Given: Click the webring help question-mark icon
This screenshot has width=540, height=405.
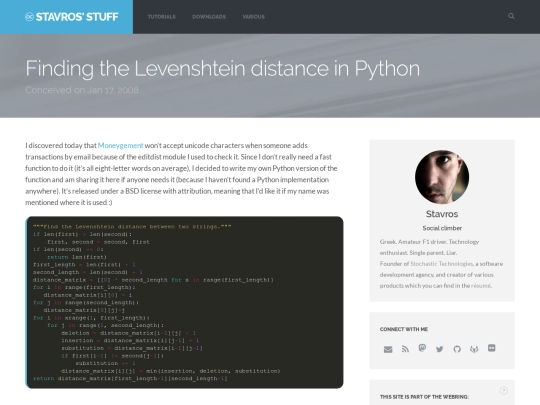Looking at the screenshot, I should coord(503,391).
